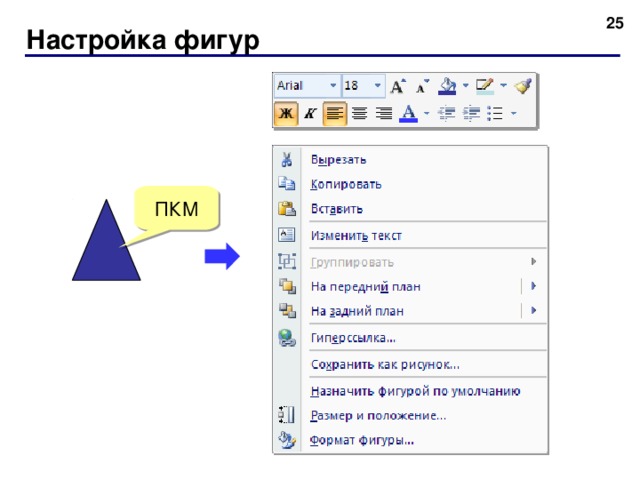Viewport: 640px width, 480px height.
Task: Open the font size 18 dropdown
Action: 378,85
